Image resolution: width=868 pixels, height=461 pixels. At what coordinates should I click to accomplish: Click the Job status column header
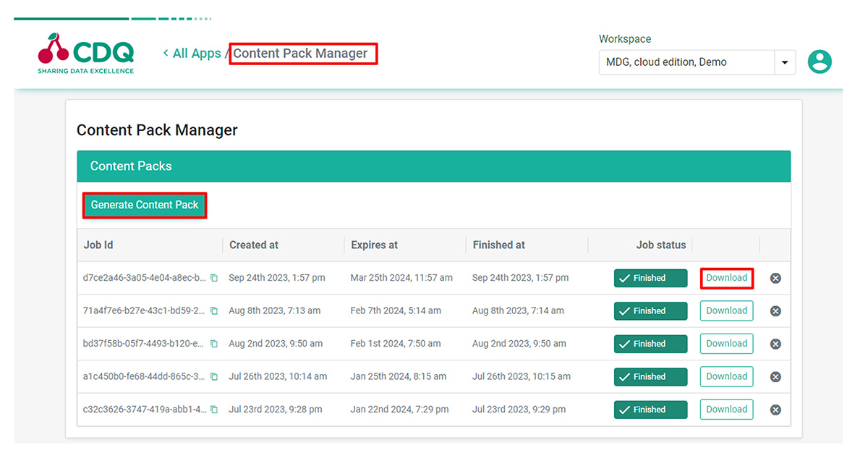pos(661,245)
